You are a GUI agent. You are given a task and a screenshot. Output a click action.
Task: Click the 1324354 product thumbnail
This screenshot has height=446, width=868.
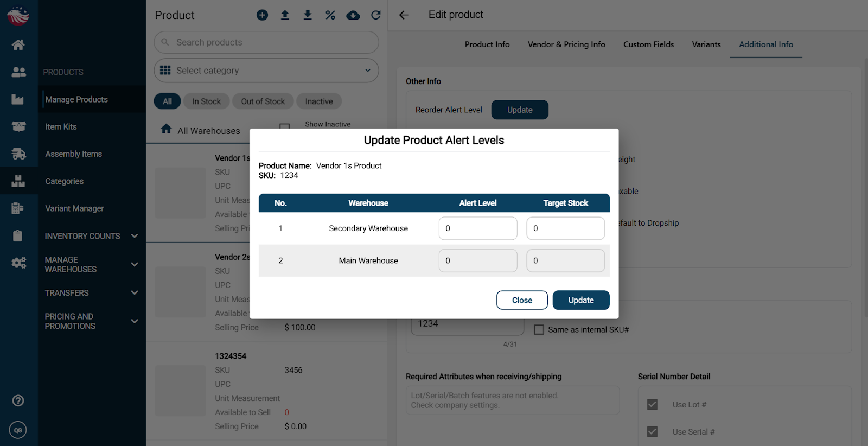click(x=181, y=391)
